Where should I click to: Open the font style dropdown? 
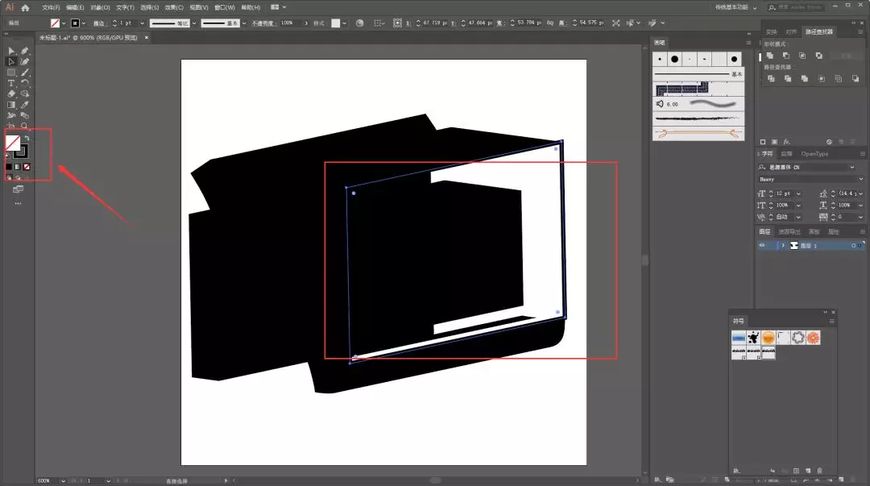tap(861, 179)
